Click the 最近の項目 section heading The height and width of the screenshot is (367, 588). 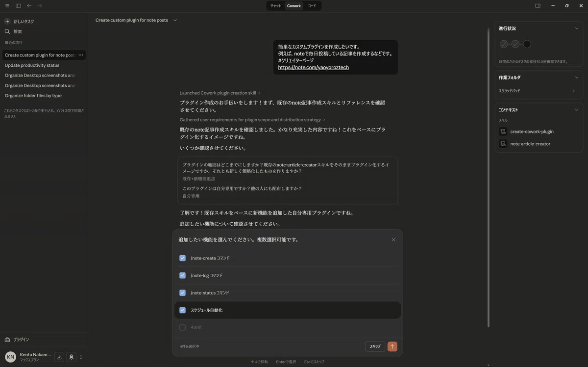tap(14, 43)
